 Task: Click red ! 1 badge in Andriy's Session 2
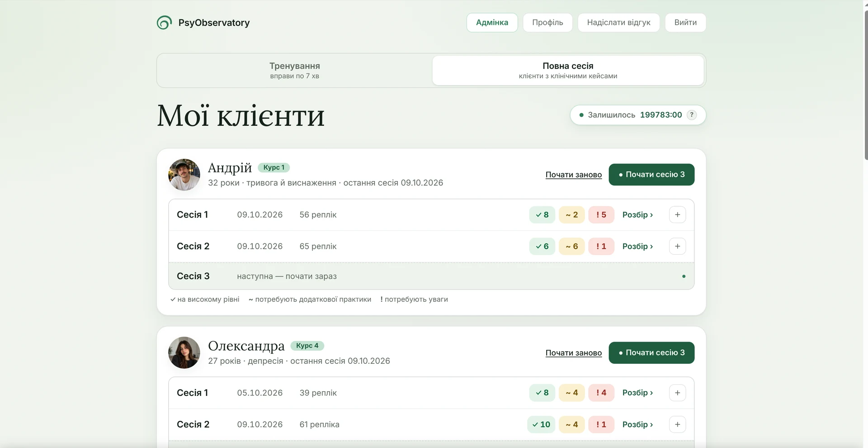(601, 247)
